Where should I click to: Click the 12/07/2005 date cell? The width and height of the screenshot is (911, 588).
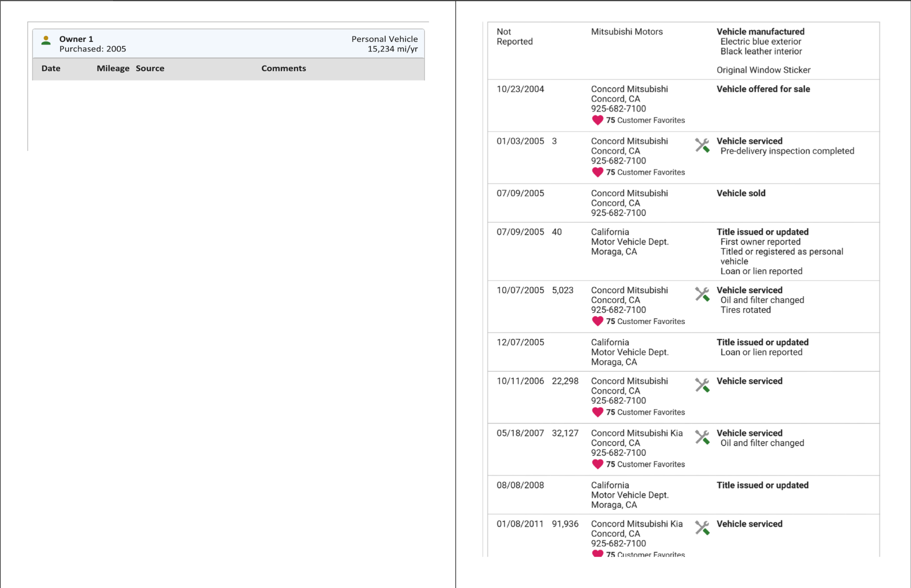[520, 342]
